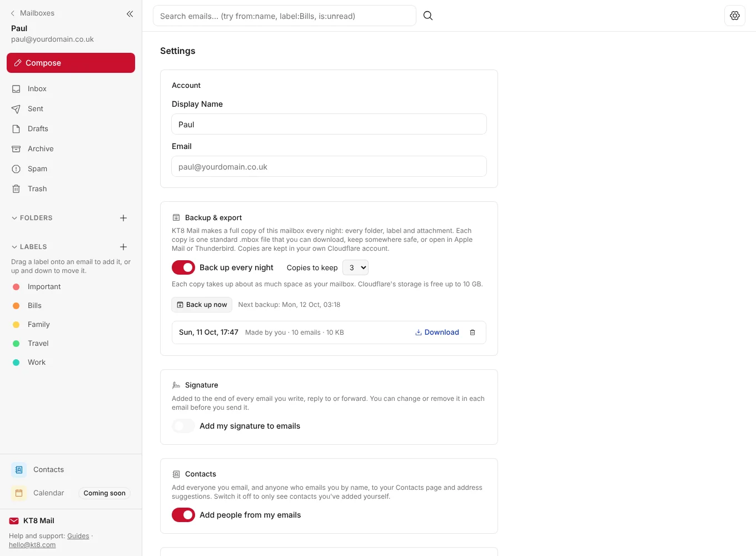Click the Contacts section header icon

pos(176,474)
